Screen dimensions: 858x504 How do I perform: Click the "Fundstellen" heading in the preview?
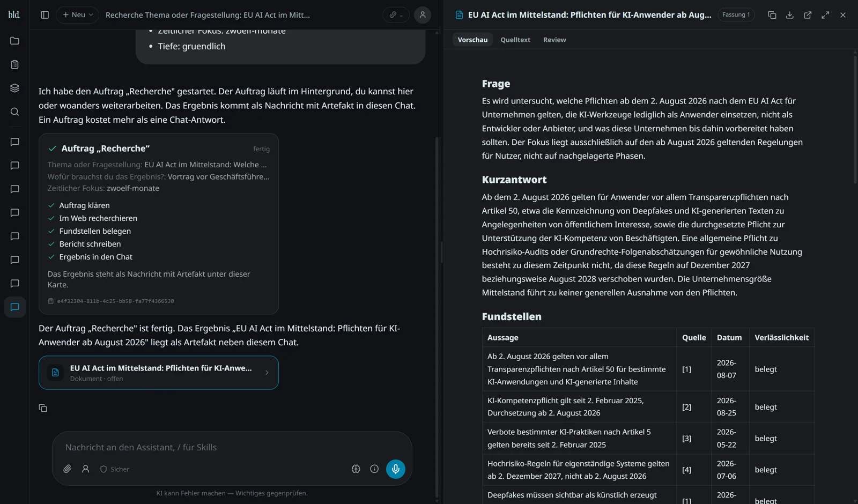coord(512,316)
